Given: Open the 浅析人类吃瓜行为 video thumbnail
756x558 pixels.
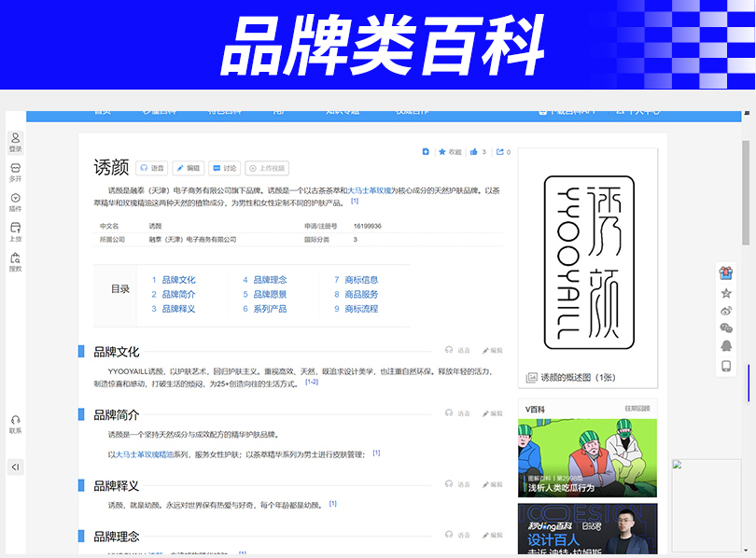Looking at the screenshot, I should coord(587,458).
